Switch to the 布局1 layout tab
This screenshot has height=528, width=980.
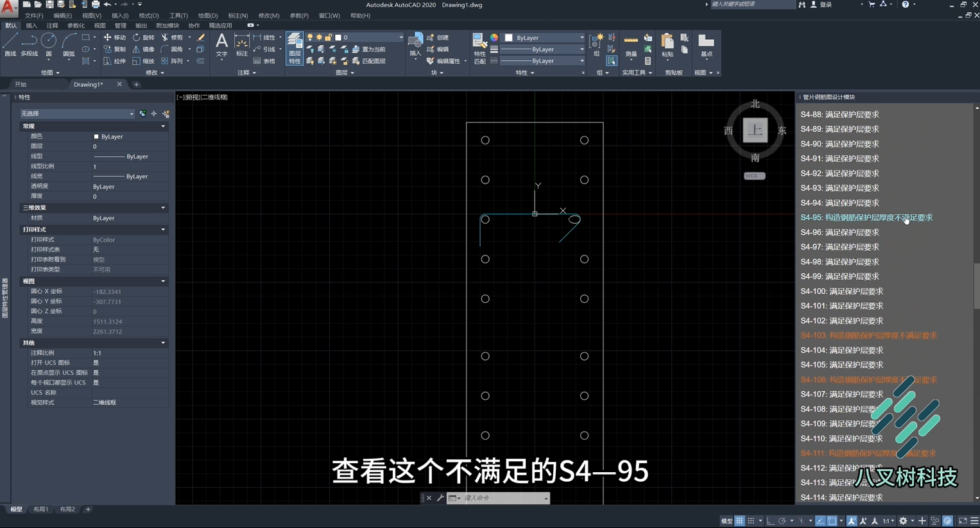click(x=41, y=509)
